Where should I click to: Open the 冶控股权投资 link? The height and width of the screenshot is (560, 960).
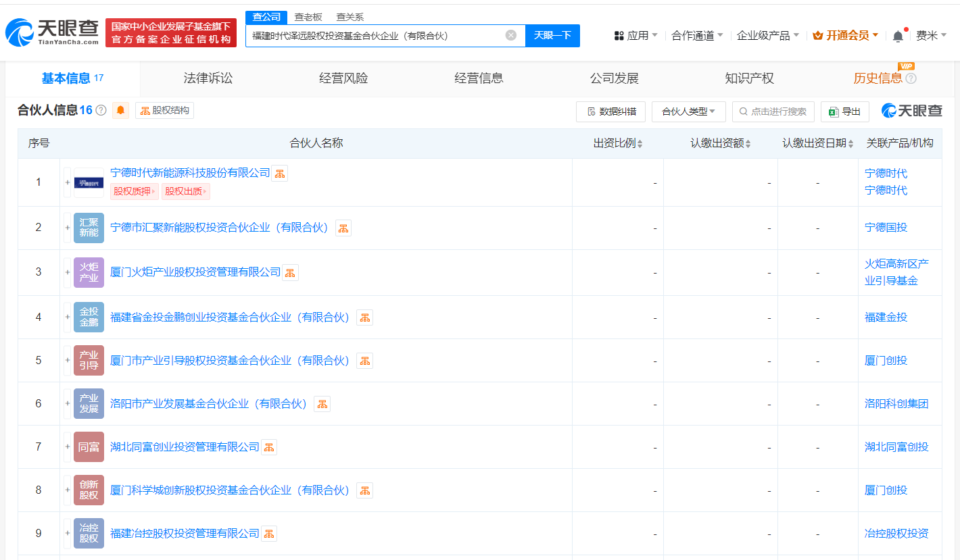pyautogui.click(x=896, y=533)
